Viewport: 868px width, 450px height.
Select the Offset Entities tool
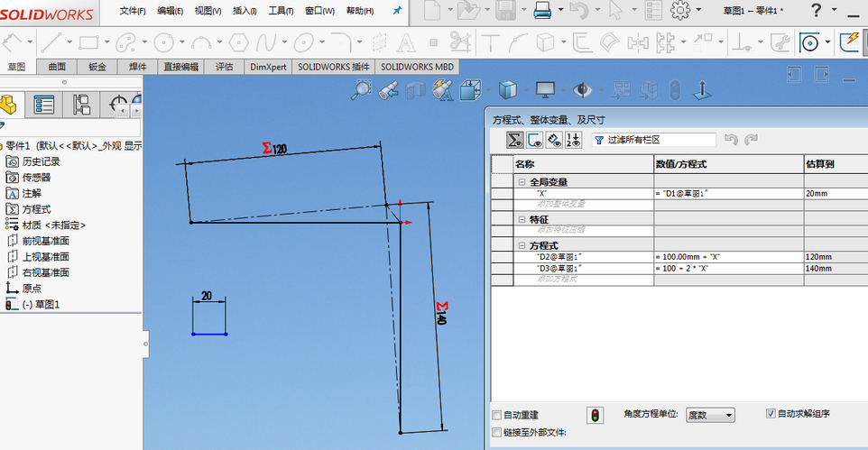[581, 42]
